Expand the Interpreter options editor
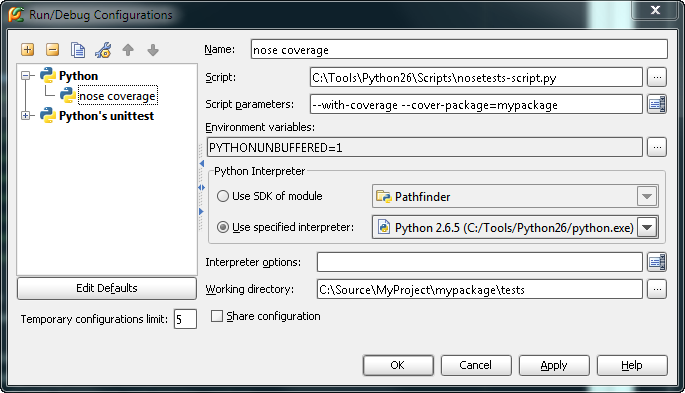This screenshot has width=685, height=393. 657,262
